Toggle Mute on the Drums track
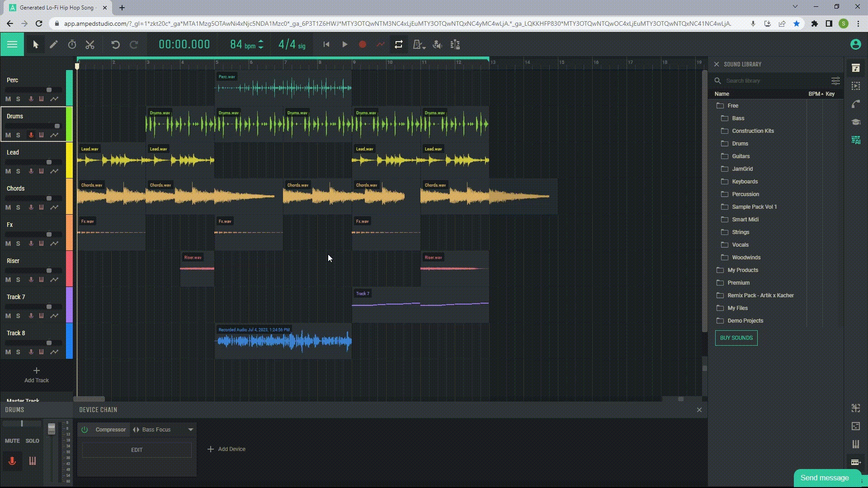The width and height of the screenshot is (868, 488). 8,135
